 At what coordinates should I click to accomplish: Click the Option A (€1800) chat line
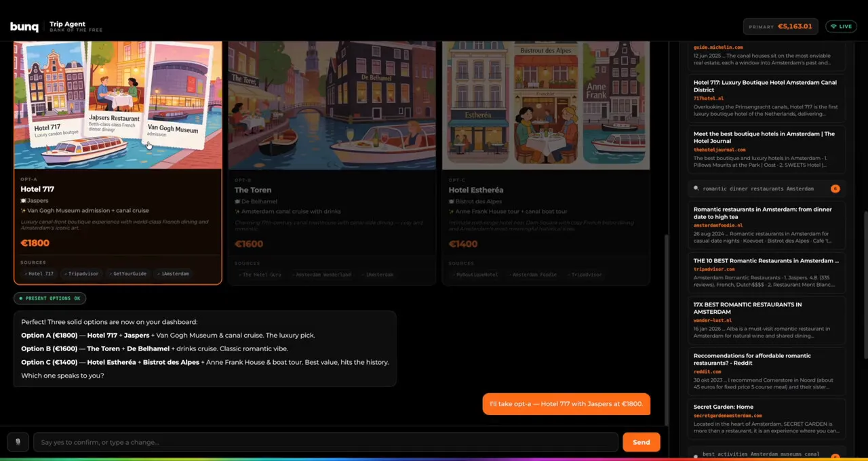click(x=168, y=336)
